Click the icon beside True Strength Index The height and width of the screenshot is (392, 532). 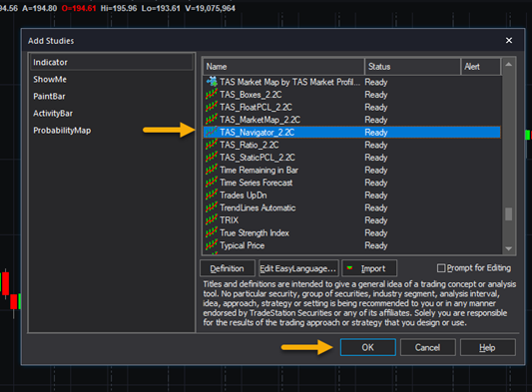coord(212,233)
